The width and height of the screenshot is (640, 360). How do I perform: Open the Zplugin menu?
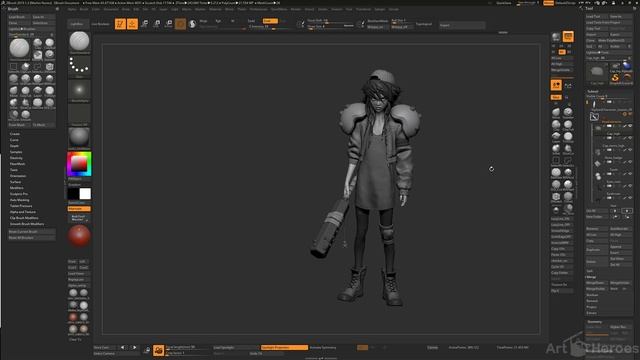coord(380,9)
